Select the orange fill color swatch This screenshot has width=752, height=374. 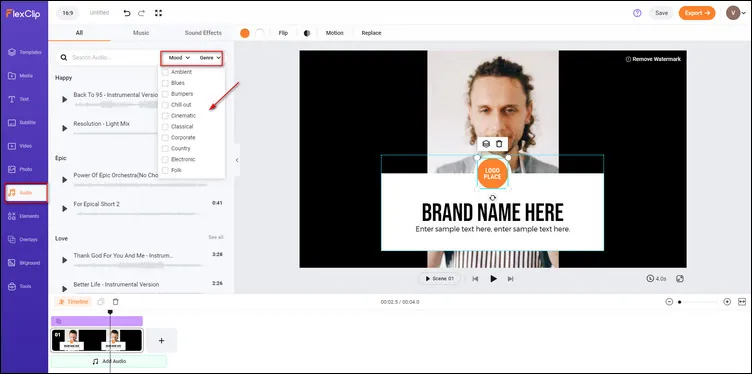point(245,33)
